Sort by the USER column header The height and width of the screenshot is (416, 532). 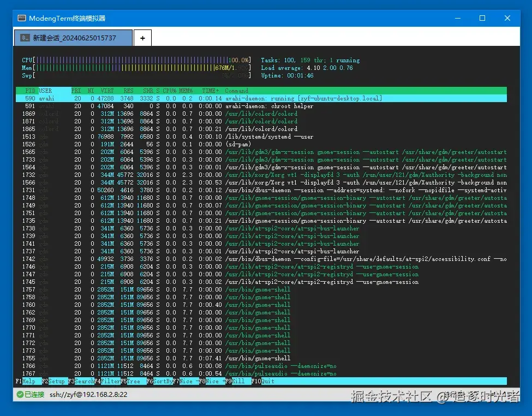pyautogui.click(x=45, y=91)
